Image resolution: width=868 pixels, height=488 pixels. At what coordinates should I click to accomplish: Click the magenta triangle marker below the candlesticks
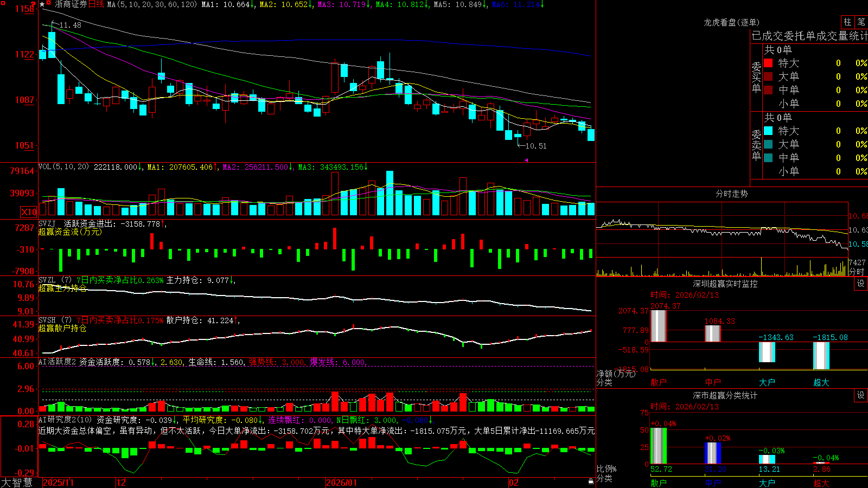[x=526, y=160]
